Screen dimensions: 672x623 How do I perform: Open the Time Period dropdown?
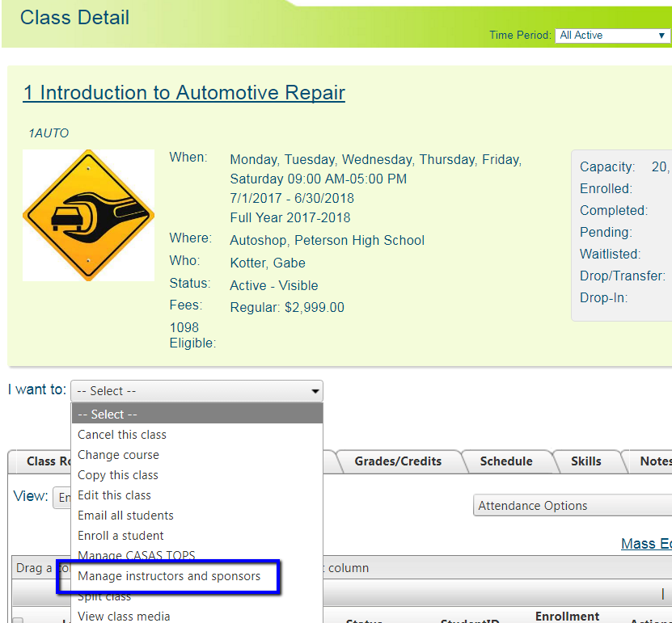pyautogui.click(x=612, y=36)
